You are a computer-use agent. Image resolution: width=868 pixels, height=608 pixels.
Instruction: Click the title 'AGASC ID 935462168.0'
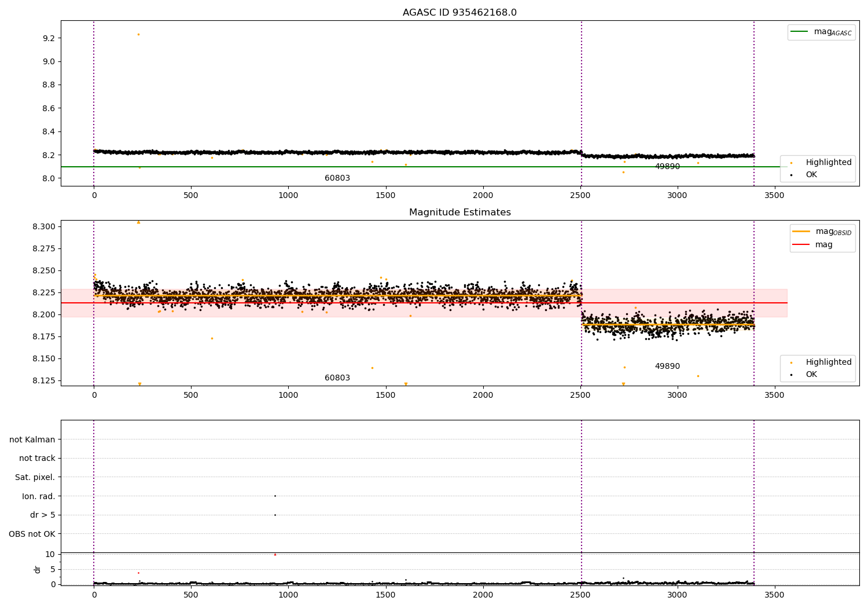pyautogui.click(x=459, y=13)
